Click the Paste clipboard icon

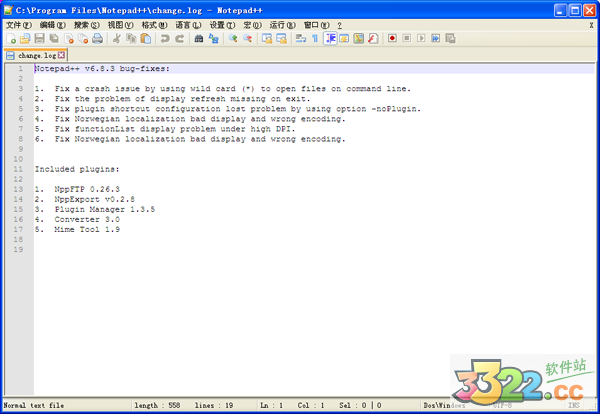[x=146, y=39]
